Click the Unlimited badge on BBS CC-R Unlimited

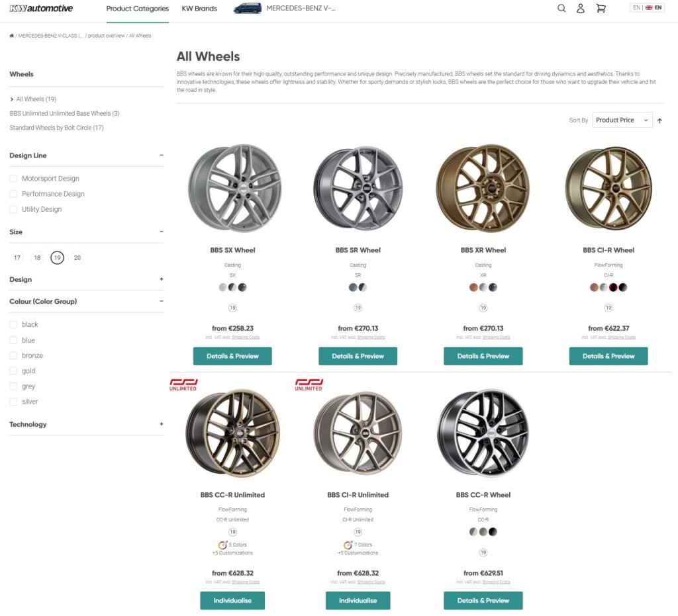click(x=183, y=384)
